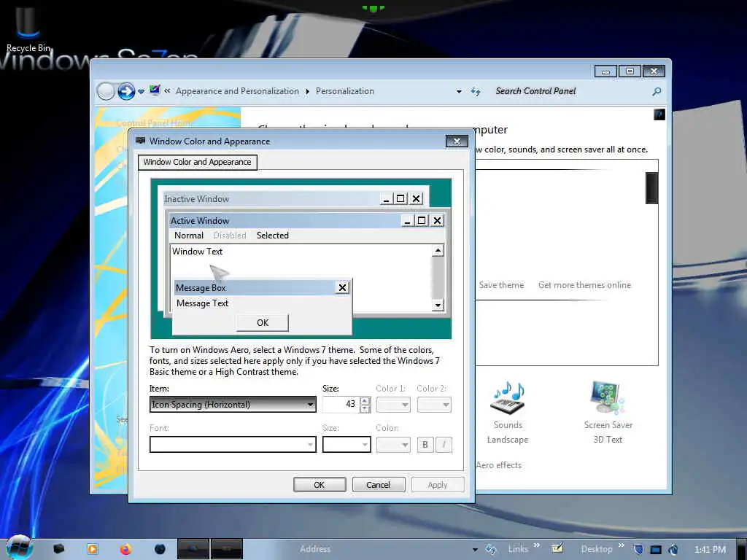
Task: Open the black cube taskbar icon
Action: pos(58,549)
